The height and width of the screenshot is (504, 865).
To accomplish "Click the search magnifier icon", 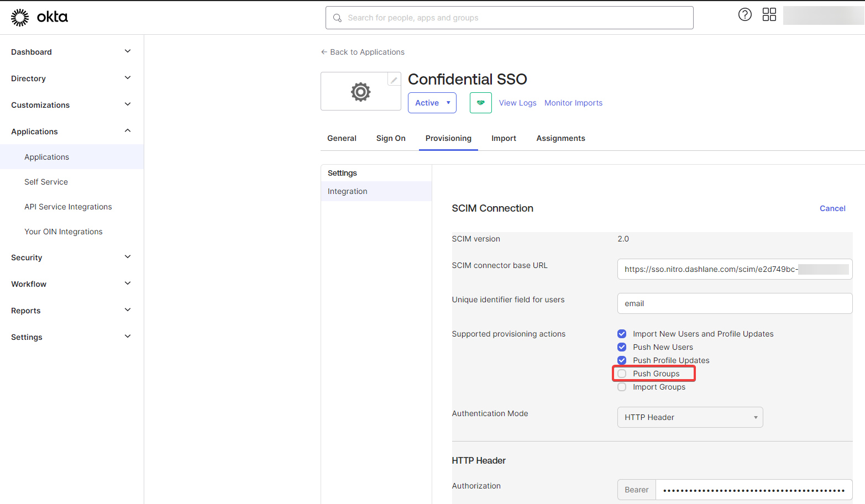I will [337, 18].
